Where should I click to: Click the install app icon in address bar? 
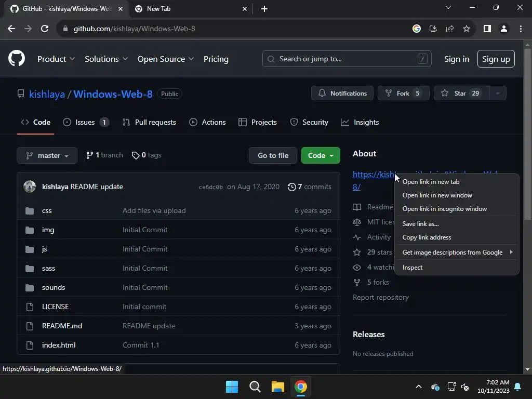433,29
